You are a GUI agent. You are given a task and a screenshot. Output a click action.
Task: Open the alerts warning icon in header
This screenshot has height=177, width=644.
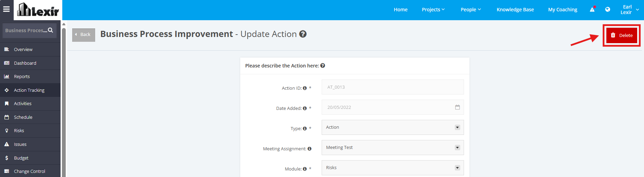[x=592, y=9]
